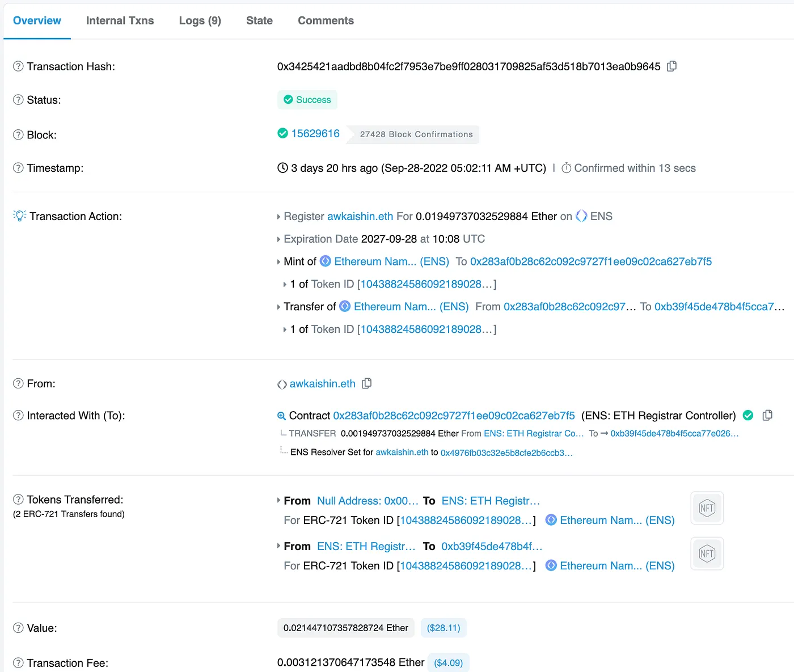Click help icon beside Transaction Hash label
794x672 pixels.
click(18, 66)
